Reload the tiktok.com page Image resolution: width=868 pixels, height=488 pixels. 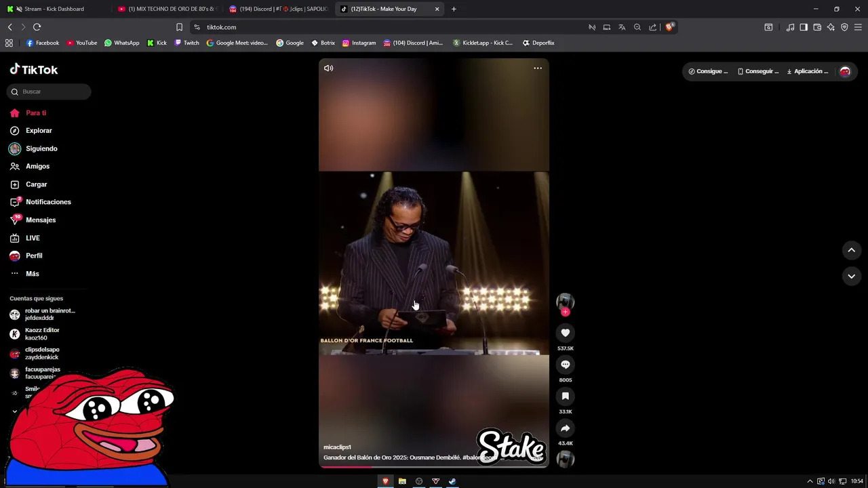pos(37,27)
